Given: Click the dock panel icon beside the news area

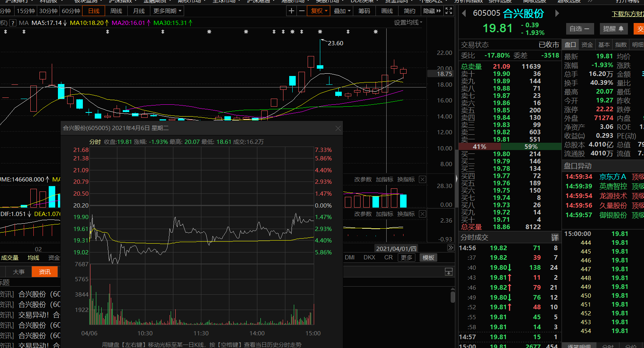Looking at the screenshot, I should (x=448, y=272).
